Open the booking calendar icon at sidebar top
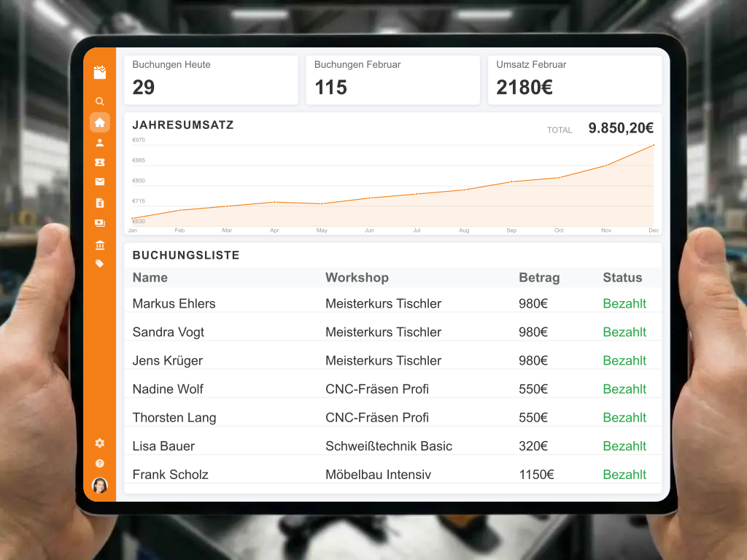 (99, 72)
